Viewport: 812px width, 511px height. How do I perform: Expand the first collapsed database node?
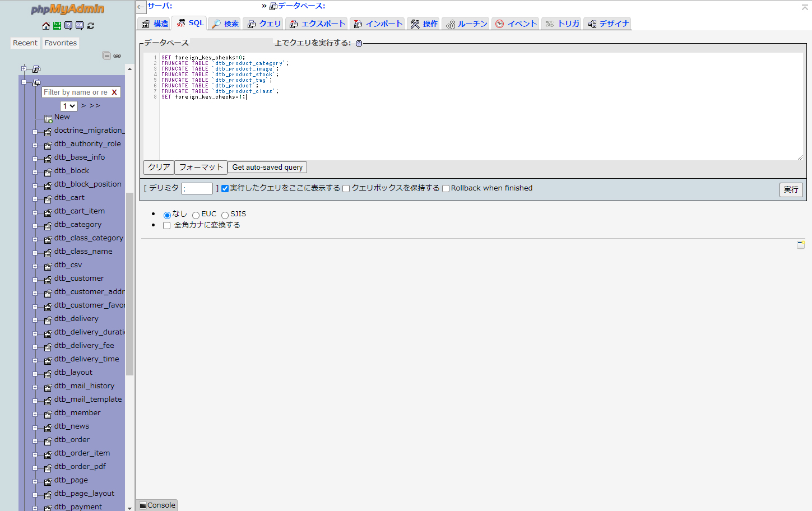pos(24,69)
